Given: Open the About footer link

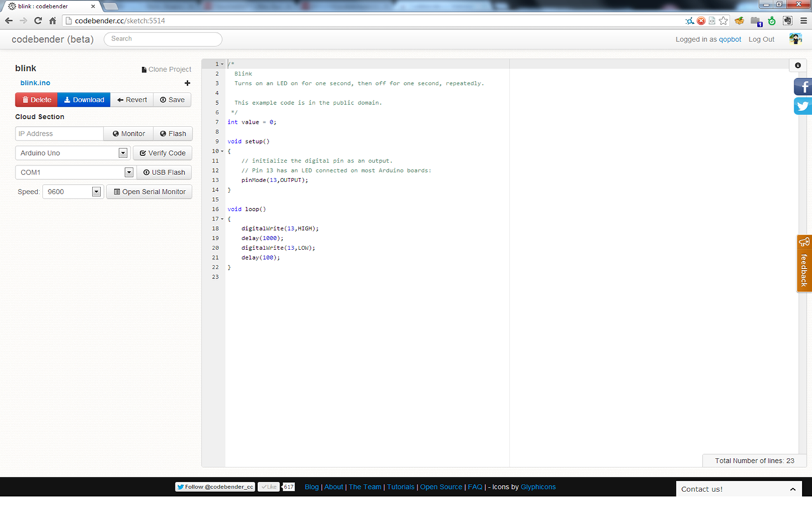Looking at the screenshot, I should 334,487.
